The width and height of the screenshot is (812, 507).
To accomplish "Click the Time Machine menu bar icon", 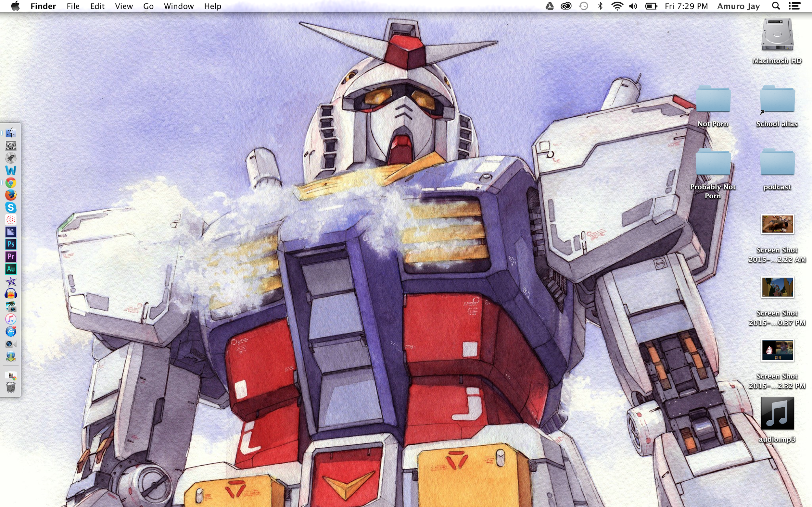I will 583,6.
